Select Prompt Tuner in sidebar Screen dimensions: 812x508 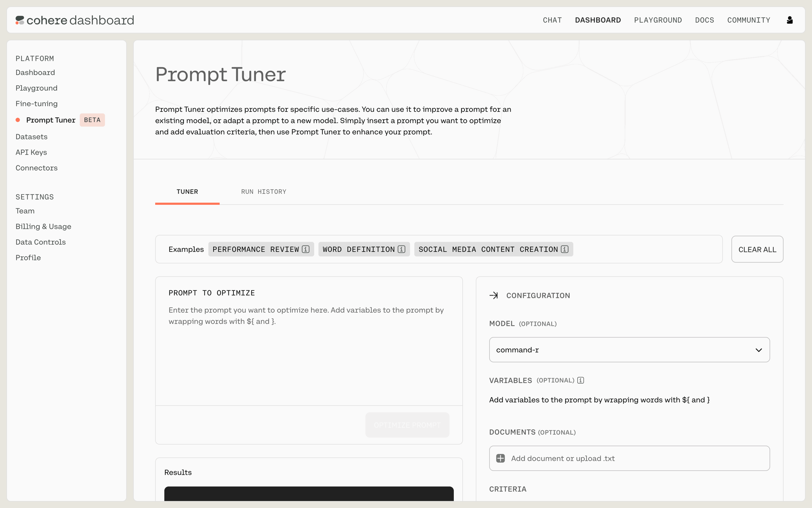click(51, 120)
